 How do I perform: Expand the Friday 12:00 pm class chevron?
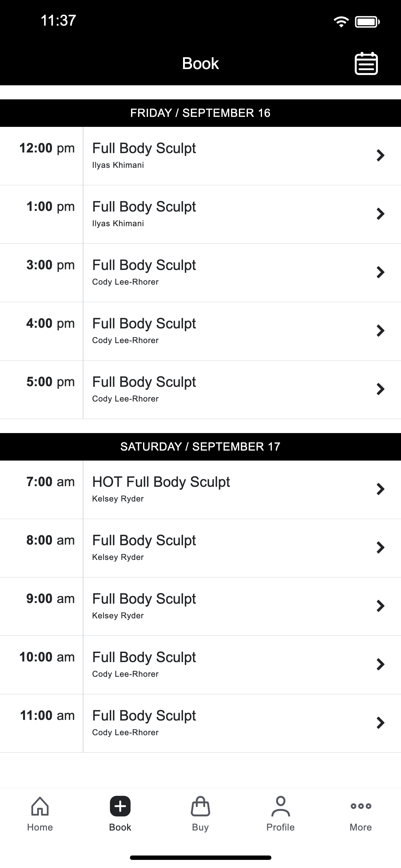tap(380, 155)
